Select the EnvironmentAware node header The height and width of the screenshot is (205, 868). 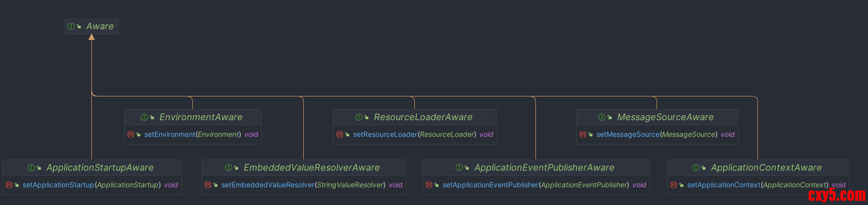[x=201, y=117]
